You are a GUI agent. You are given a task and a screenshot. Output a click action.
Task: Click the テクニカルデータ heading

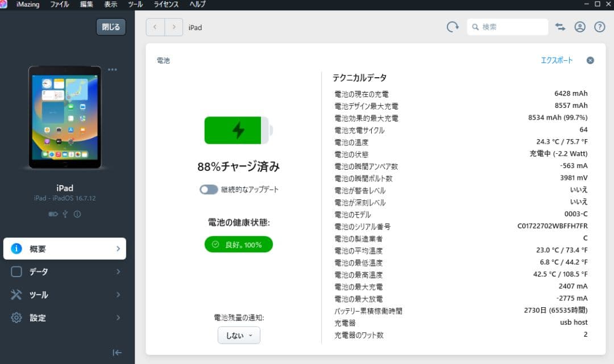point(359,78)
